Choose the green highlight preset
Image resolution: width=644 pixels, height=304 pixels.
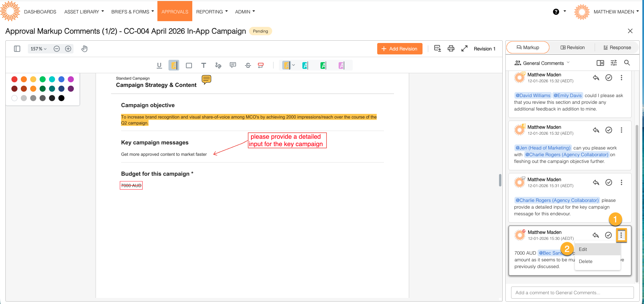(x=323, y=66)
